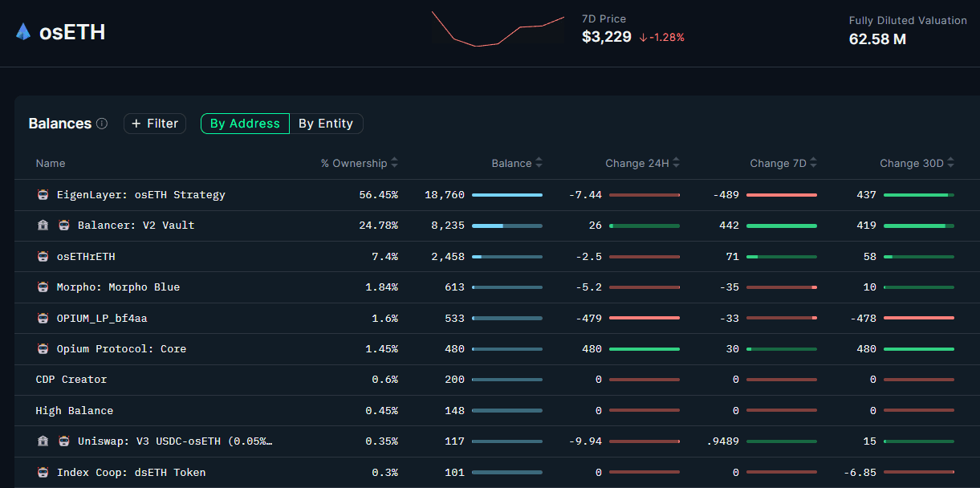Screen dimensions: 980x488
Task: Sort by Change 30D column arrows
Action: click(x=951, y=164)
